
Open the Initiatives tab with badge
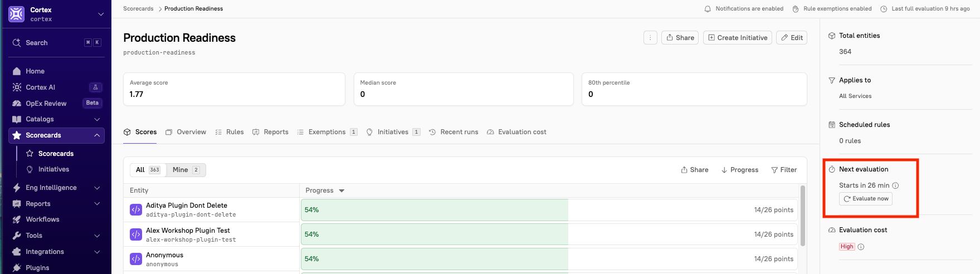tap(393, 132)
